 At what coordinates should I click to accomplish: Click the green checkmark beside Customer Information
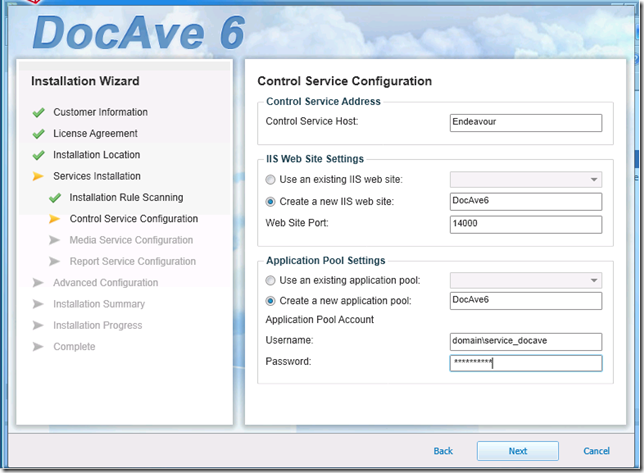pyautogui.click(x=39, y=113)
